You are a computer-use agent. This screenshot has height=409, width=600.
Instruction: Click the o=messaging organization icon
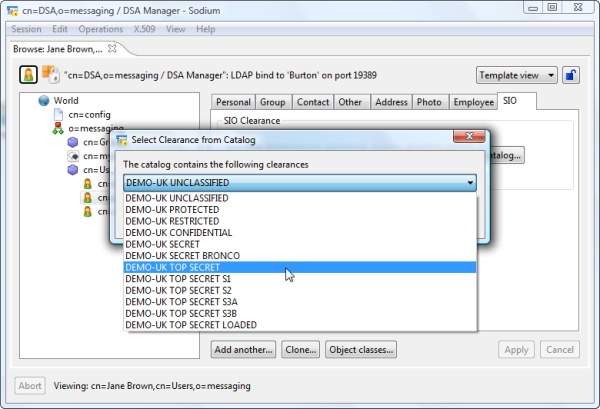click(58, 129)
